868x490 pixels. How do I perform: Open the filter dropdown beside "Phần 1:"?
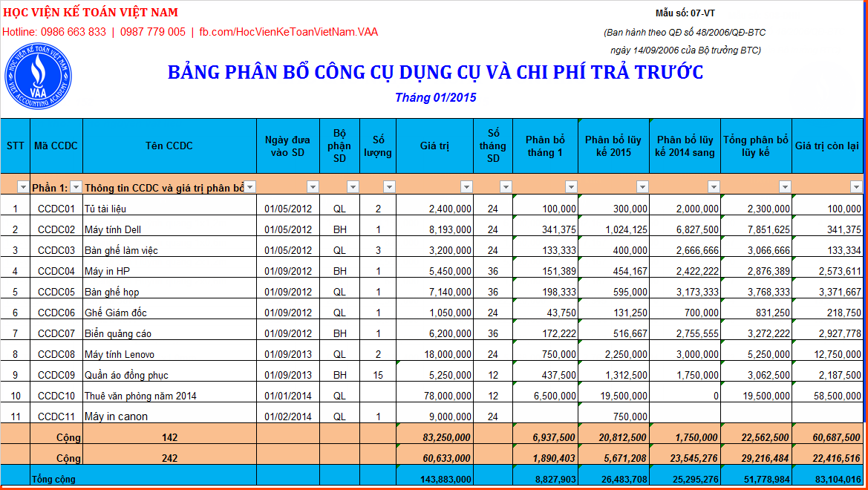click(75, 186)
